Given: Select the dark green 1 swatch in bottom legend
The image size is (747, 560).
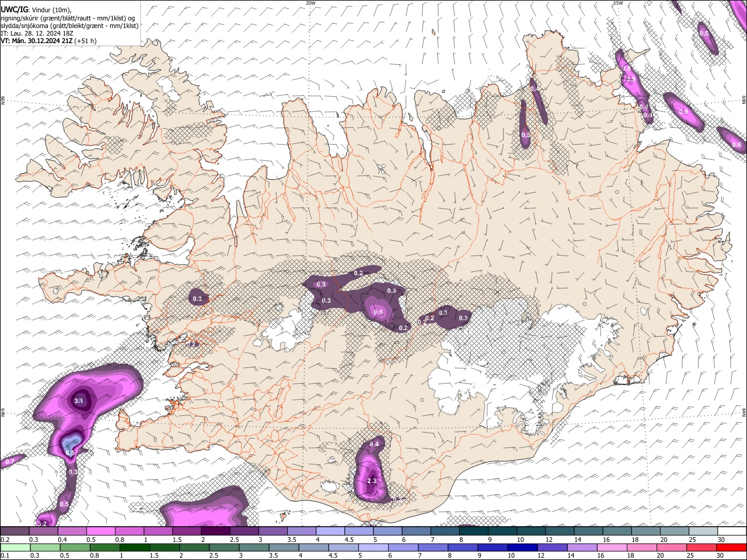Looking at the screenshot, I should (135, 547).
